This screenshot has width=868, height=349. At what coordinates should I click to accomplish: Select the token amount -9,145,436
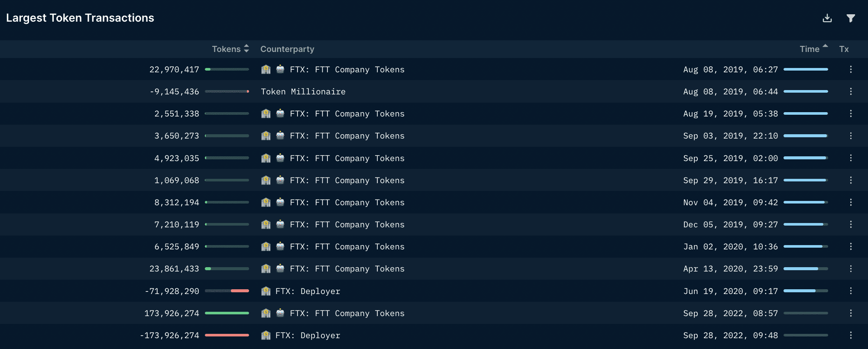174,91
